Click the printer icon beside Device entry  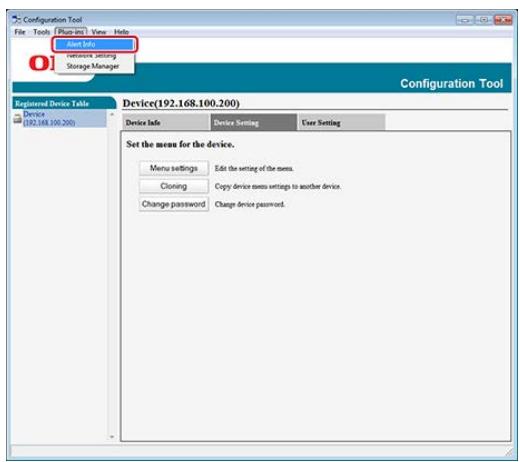click(x=17, y=118)
